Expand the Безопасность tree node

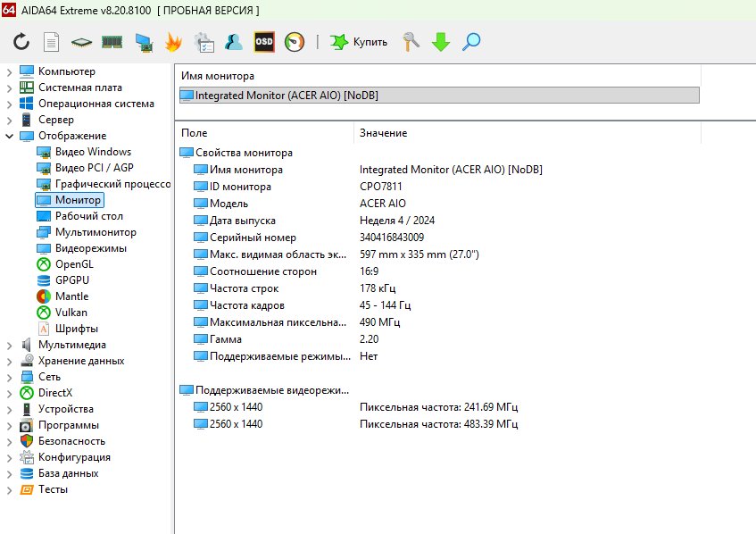pos(9,441)
